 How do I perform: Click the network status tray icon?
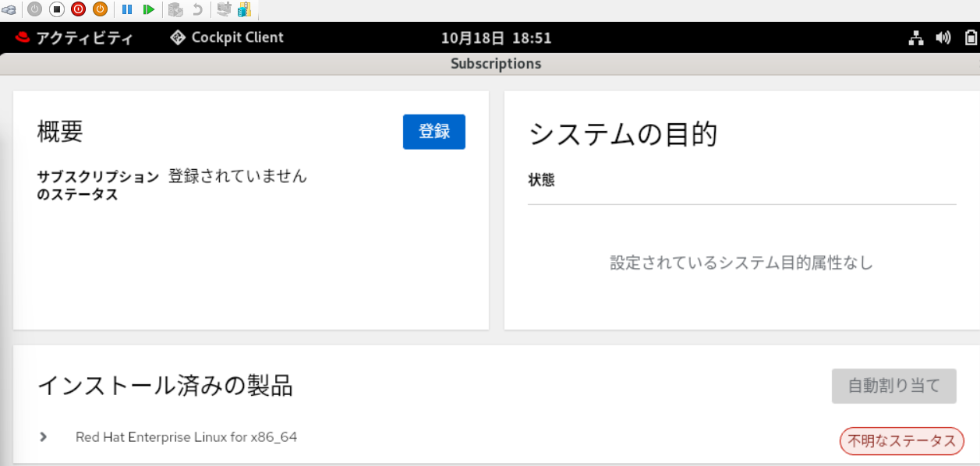[916, 37]
